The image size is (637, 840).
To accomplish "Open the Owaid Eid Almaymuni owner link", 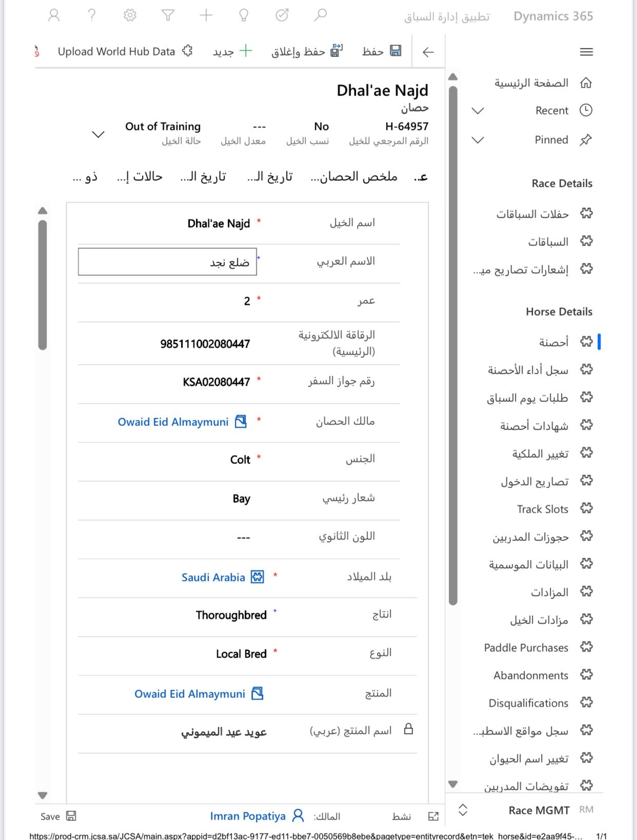I will point(173,422).
